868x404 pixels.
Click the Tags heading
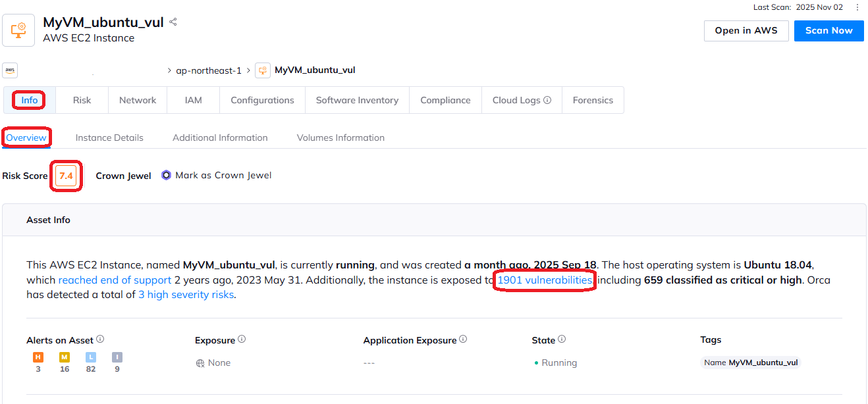click(x=711, y=340)
